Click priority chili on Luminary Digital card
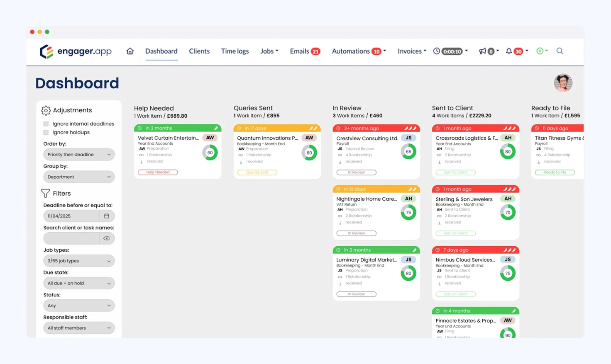Viewport: 611px width, 364px height. 414,250
